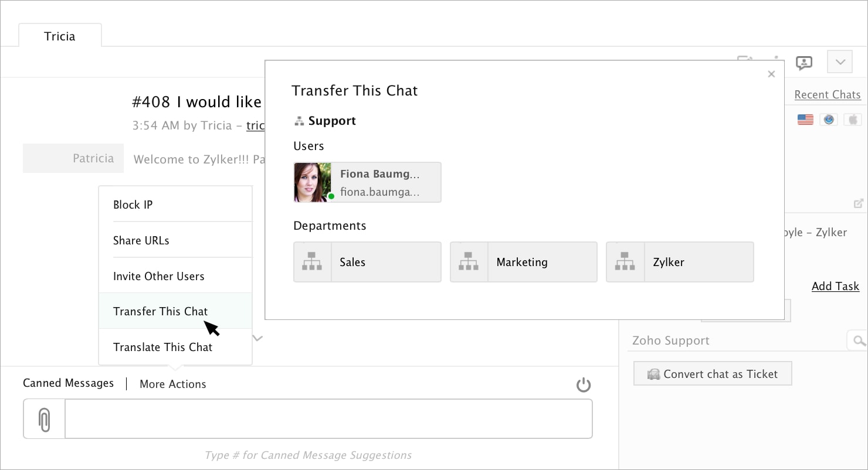Image resolution: width=868 pixels, height=470 pixels.
Task: Click the chat user icon in top toolbar
Action: pos(803,62)
